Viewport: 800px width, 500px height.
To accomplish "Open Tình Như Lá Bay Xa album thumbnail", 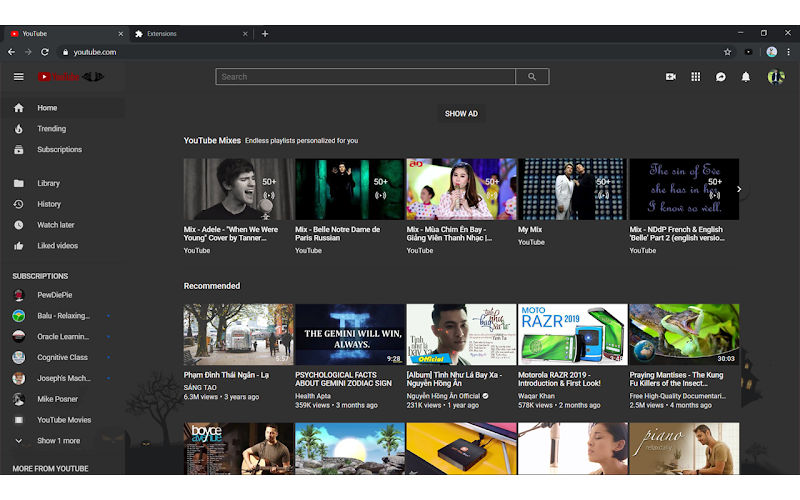I will (461, 335).
